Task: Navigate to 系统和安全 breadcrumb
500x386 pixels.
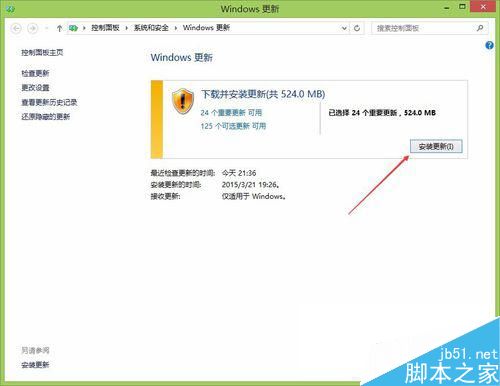Action: (151, 28)
